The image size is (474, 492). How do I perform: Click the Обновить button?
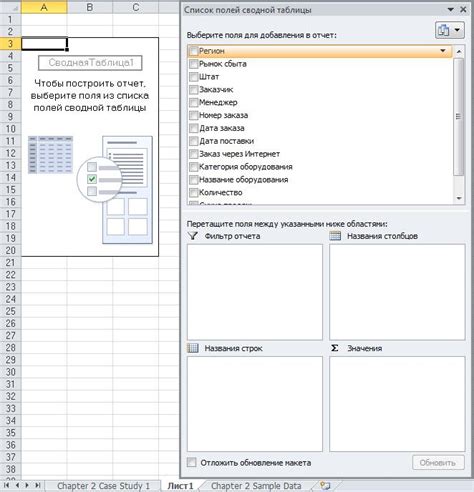click(x=438, y=463)
